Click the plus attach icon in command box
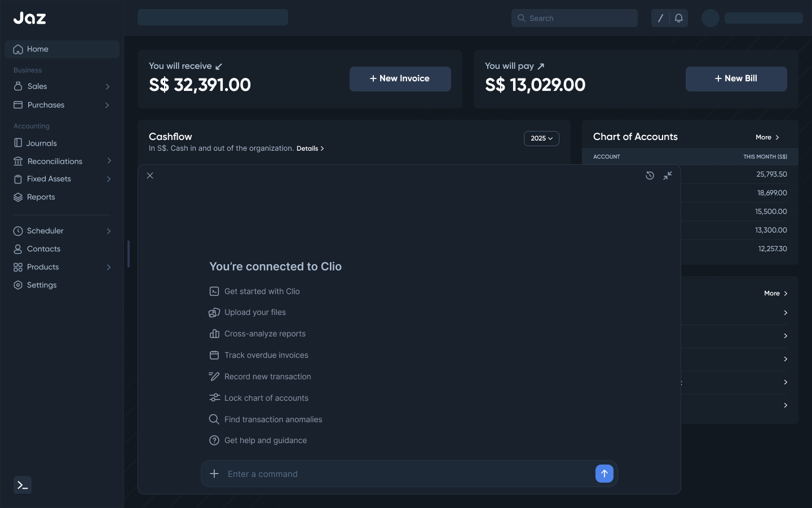 [214, 474]
